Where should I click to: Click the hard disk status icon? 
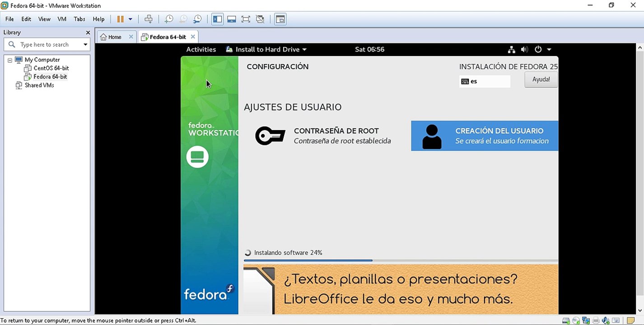[566, 320]
